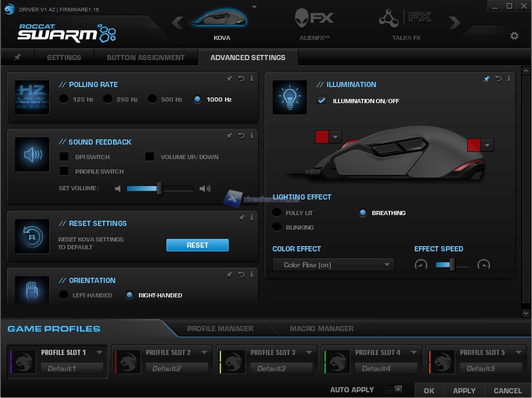Click the Set Volume slider handle
Image resolution: width=532 pixels, height=398 pixels.
pos(159,189)
